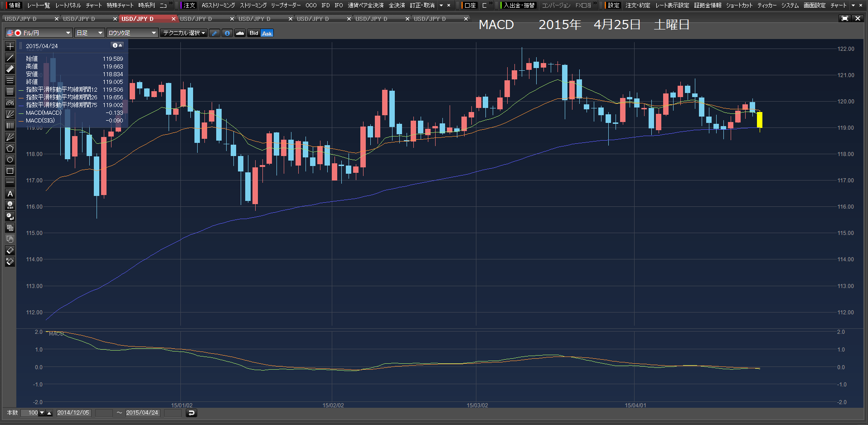Select the single eraser tool
Screen dimensions: 868x425
(10, 250)
